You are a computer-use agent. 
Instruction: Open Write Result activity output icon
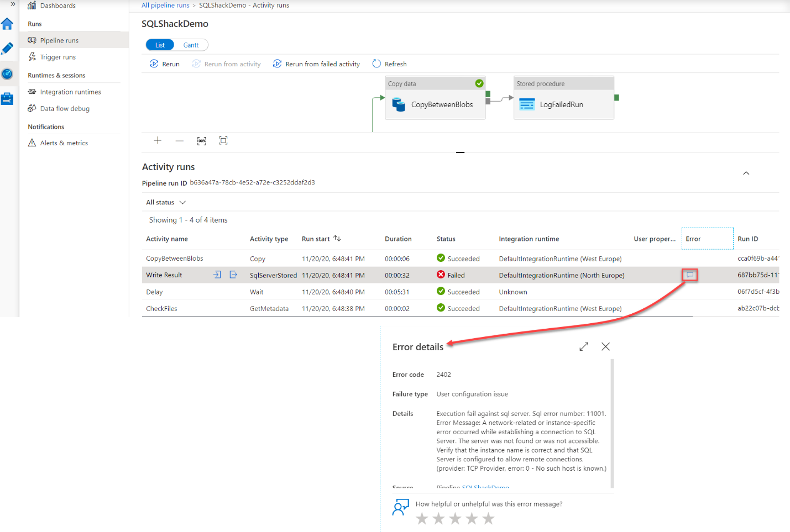[x=233, y=275]
